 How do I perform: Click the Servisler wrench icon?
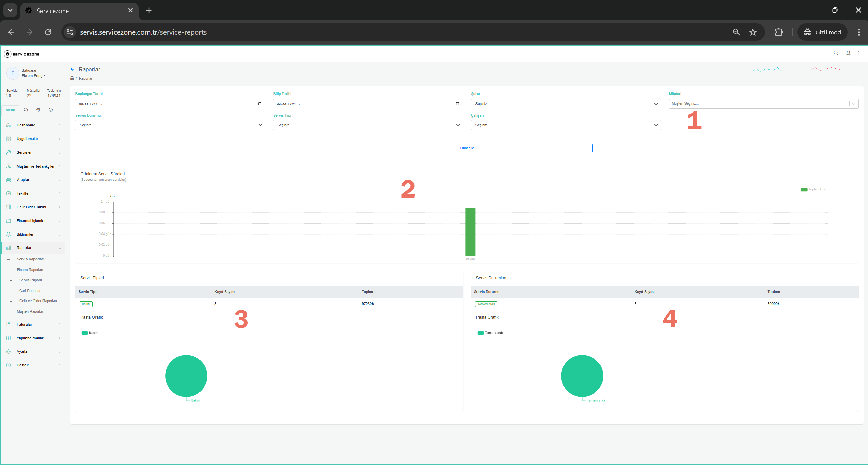click(x=8, y=153)
